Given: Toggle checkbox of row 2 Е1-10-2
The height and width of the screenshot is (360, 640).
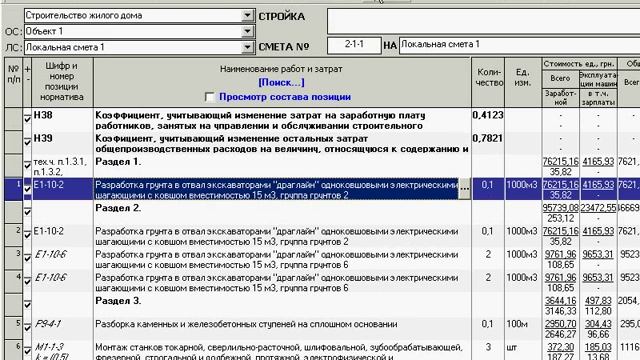Looking at the screenshot, I should [x=27, y=236].
